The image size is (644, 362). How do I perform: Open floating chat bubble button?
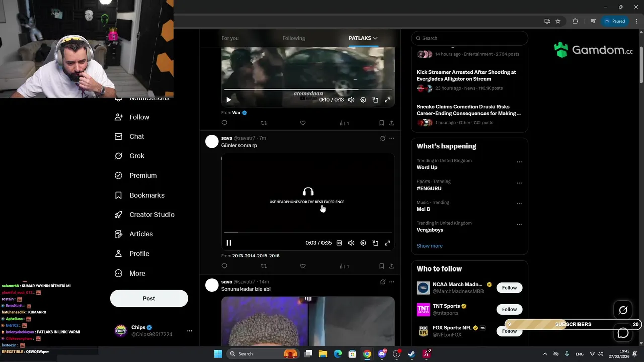click(623, 333)
